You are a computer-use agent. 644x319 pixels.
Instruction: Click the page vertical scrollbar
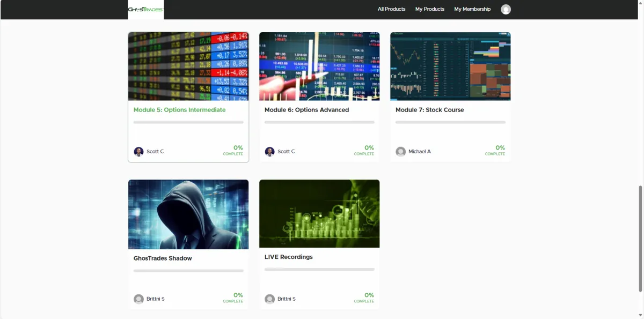[x=640, y=239]
